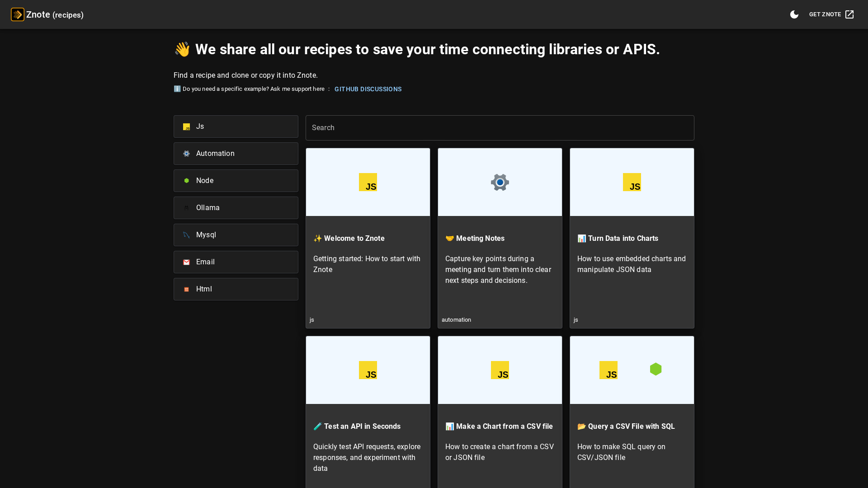Click the gear icon on Meeting Notes card

pyautogui.click(x=500, y=182)
